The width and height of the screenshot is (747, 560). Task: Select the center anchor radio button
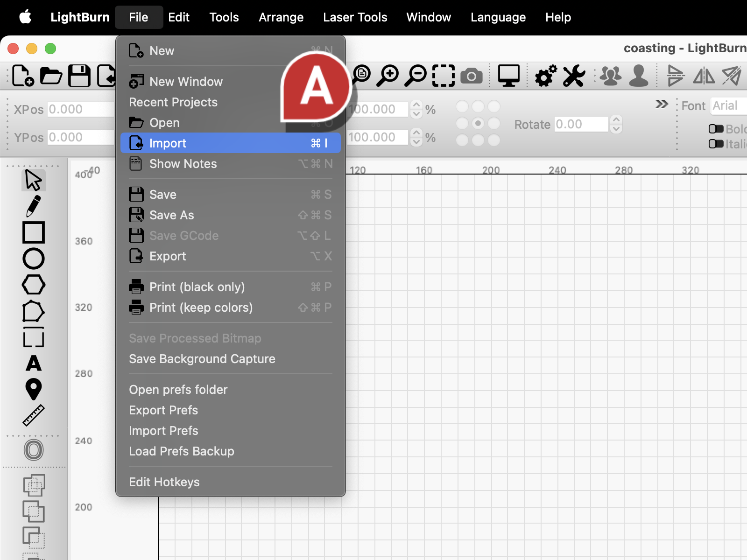click(478, 124)
